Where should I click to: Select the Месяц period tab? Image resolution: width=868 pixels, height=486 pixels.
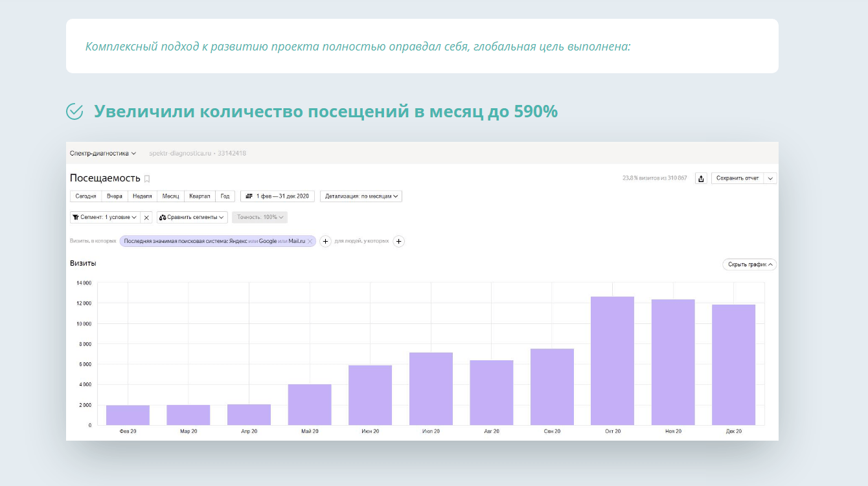tap(171, 196)
